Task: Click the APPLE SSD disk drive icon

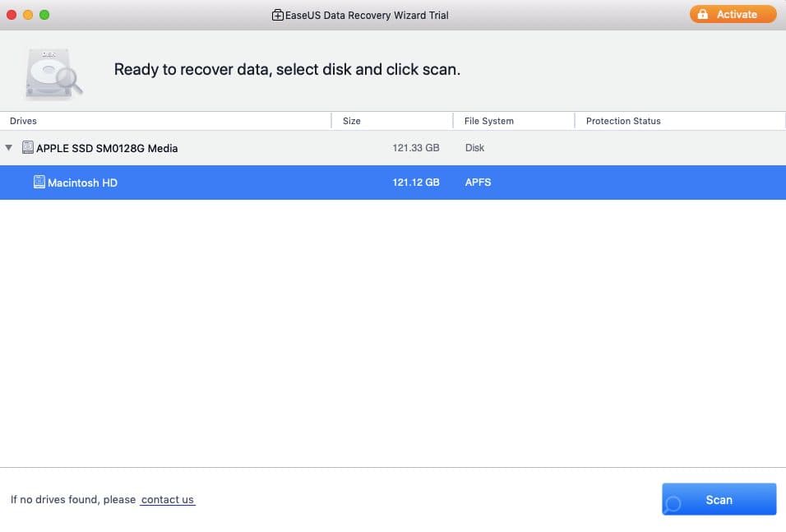Action: [28, 147]
